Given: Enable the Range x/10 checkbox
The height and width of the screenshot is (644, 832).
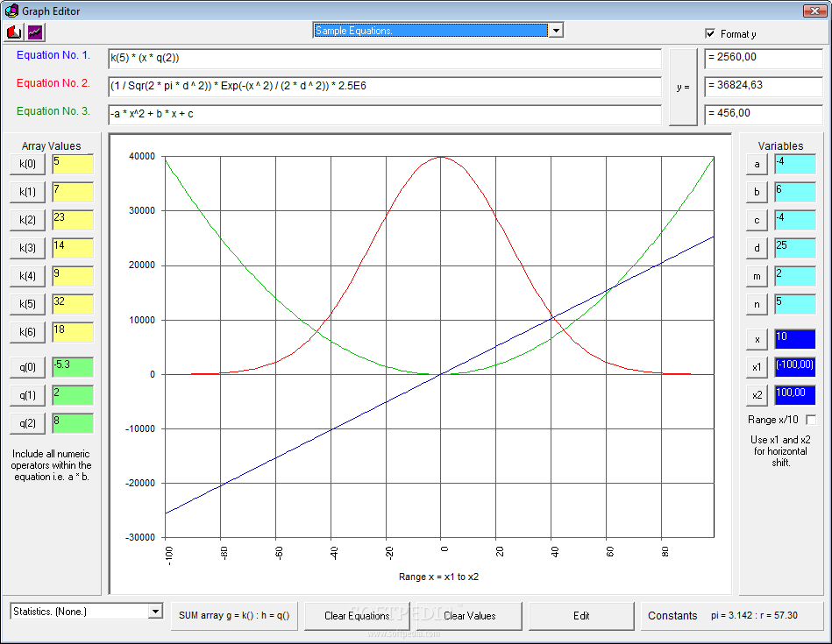Looking at the screenshot, I should pyautogui.click(x=811, y=420).
